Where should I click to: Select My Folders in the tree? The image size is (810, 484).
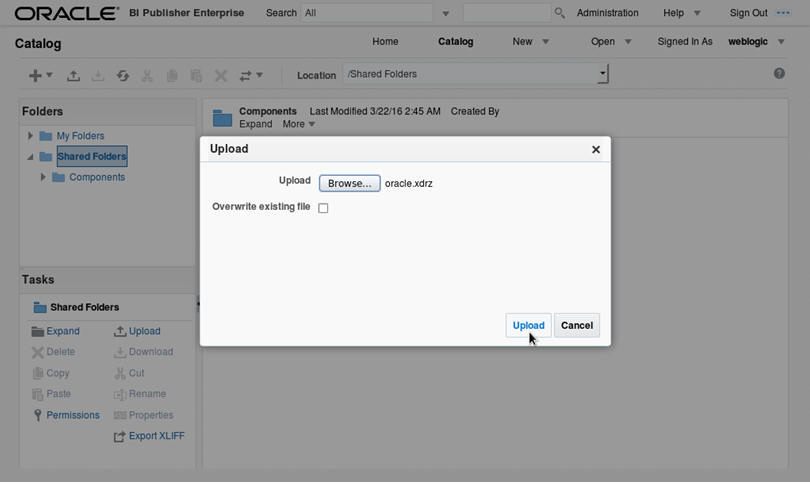click(x=80, y=136)
